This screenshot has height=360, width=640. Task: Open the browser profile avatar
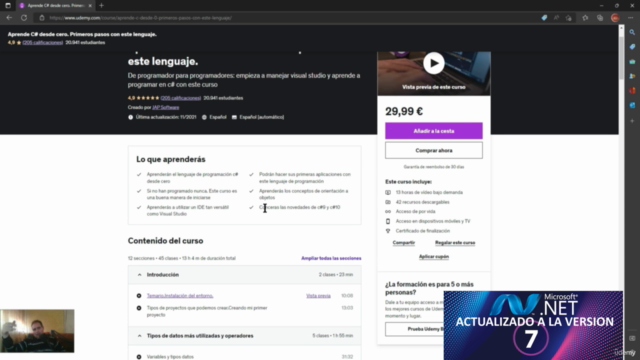click(x=615, y=18)
